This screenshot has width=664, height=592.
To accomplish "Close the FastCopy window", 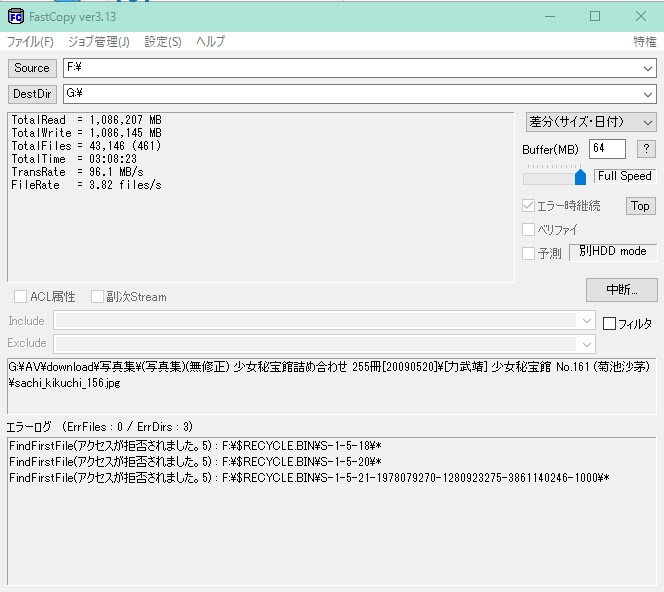I will [x=640, y=16].
